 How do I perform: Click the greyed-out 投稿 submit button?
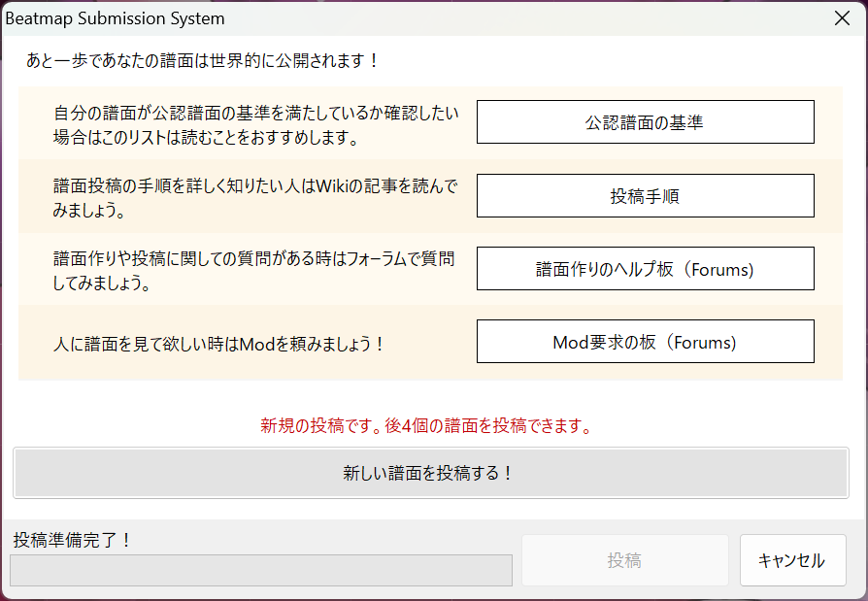(624, 560)
